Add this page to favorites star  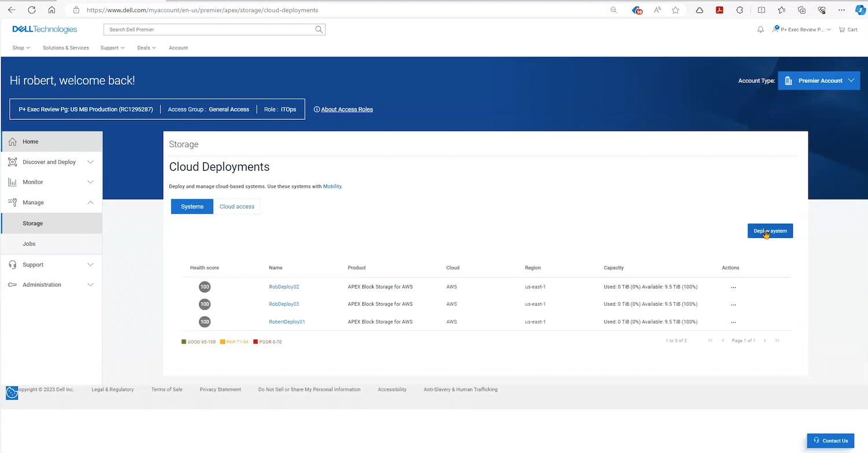(675, 10)
